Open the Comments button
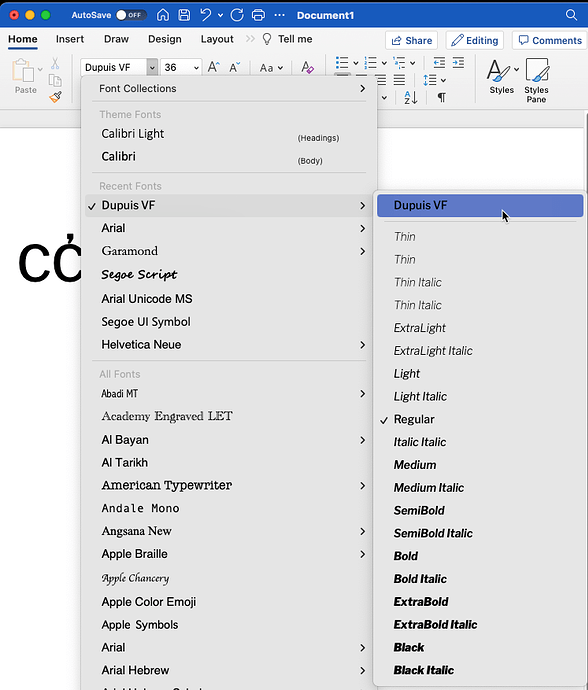The image size is (588, 690). [x=550, y=40]
